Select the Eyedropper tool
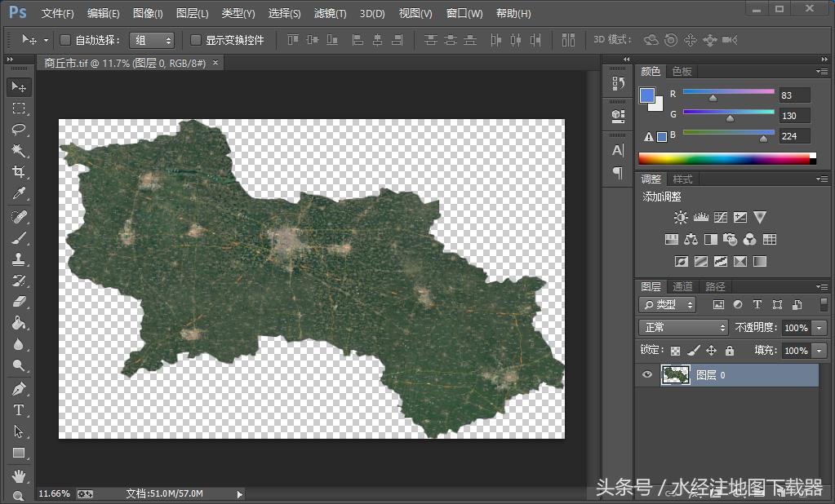835x504 pixels. pos(19,193)
